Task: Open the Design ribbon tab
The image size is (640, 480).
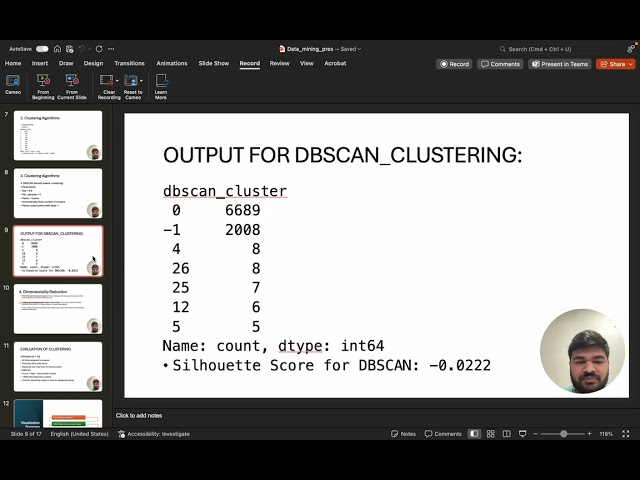Action: click(x=93, y=63)
